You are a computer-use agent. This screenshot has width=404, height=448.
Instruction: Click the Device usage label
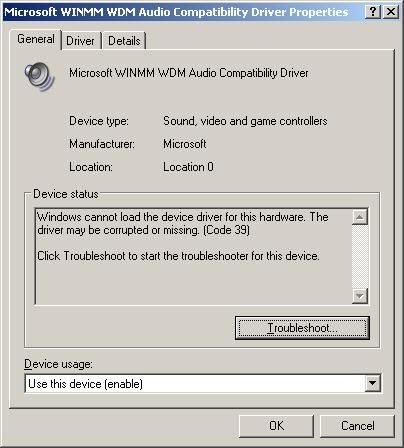58,364
